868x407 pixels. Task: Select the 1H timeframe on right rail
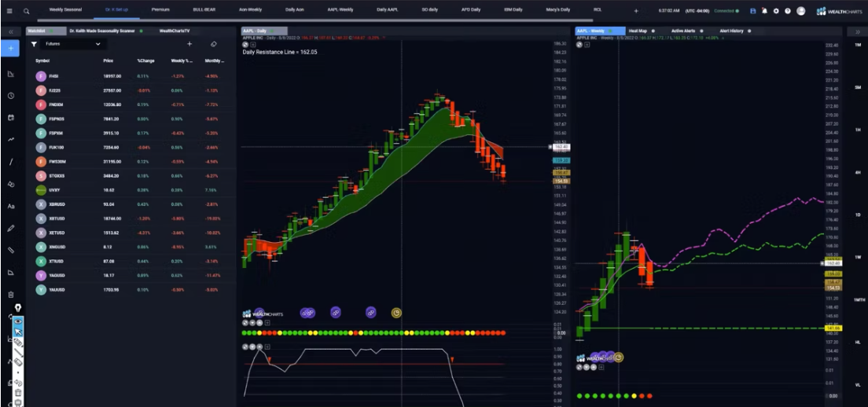pyautogui.click(x=858, y=130)
